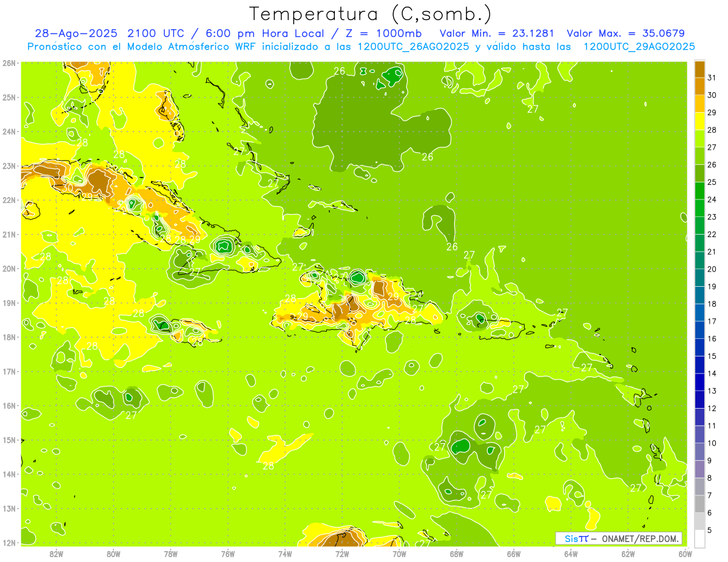Click the legend value 20
The image size is (728, 562).
[x=712, y=269]
